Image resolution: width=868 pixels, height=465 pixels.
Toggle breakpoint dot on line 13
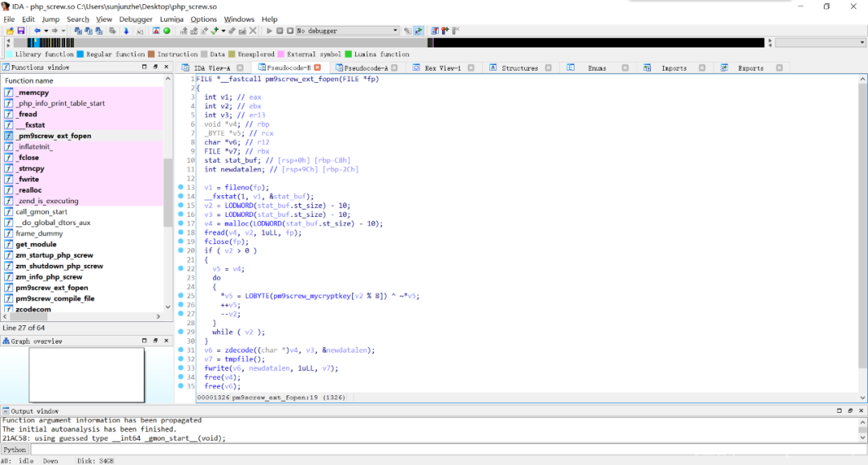pyautogui.click(x=181, y=187)
